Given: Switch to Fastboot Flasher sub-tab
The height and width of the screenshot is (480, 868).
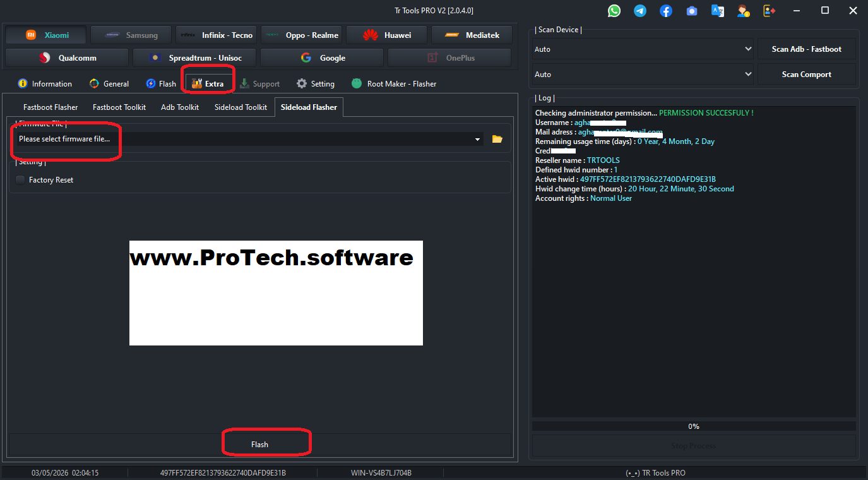Looking at the screenshot, I should tap(51, 107).
